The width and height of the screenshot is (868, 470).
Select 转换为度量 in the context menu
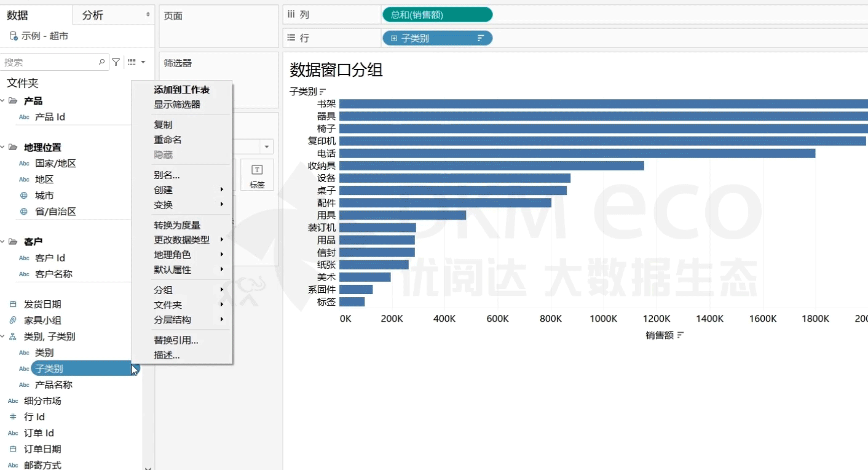point(177,225)
